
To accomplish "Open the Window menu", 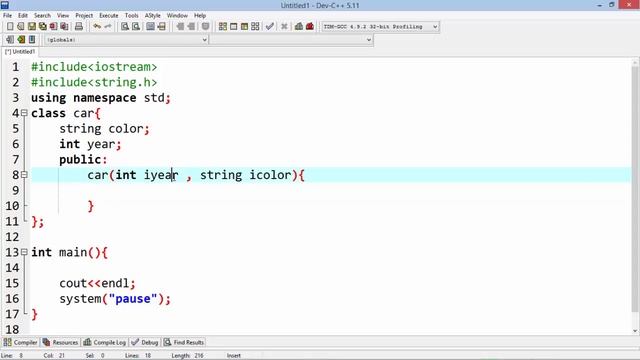I will pyautogui.click(x=177, y=16).
